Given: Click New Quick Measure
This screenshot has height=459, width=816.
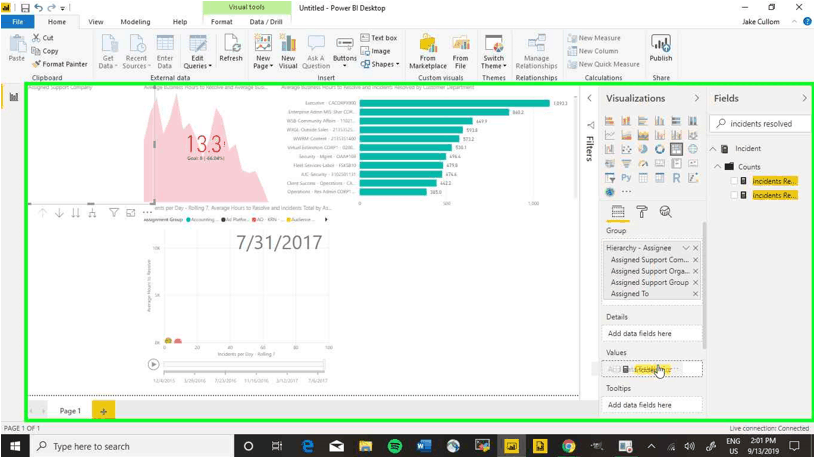Looking at the screenshot, I should (604, 64).
